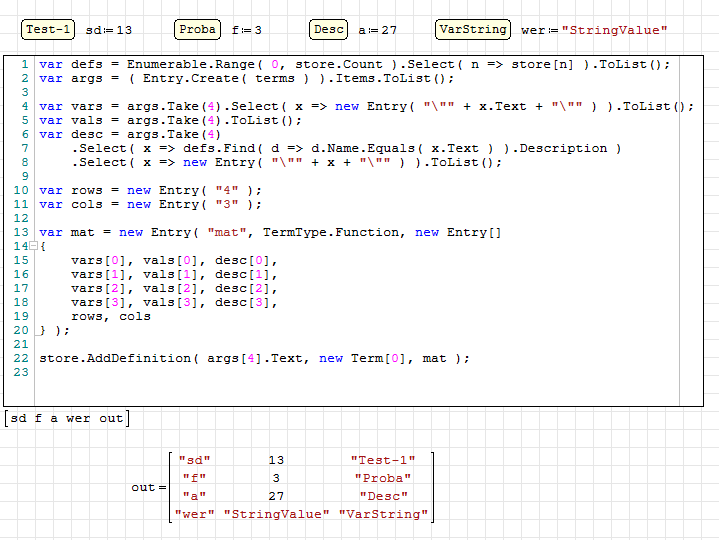Click the value 27 in a definition
Image resolution: width=719 pixels, height=540 pixels.
pos(389,31)
